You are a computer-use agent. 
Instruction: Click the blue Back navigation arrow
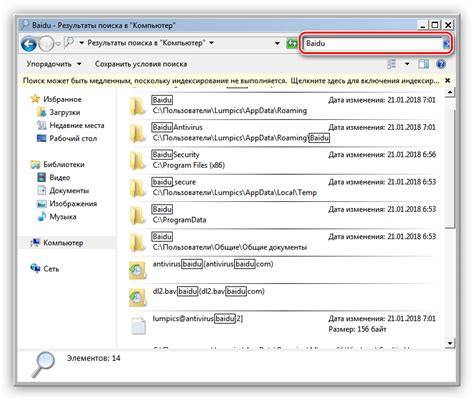tap(28, 44)
